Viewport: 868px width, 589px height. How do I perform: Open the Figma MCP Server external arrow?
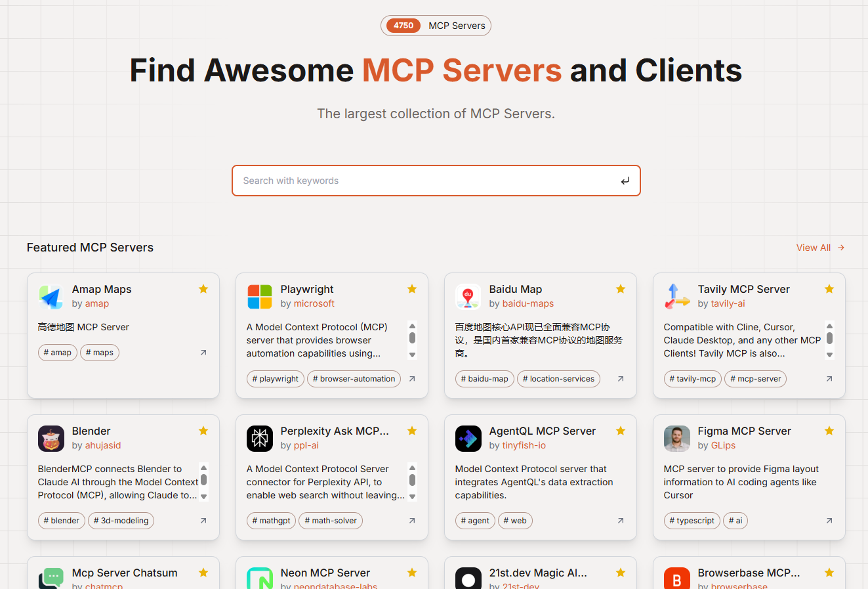pos(829,521)
